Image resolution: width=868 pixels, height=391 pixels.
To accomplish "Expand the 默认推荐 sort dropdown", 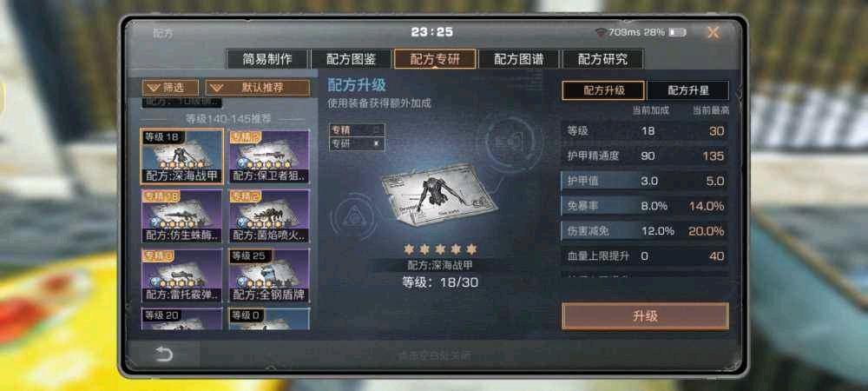I will point(258,88).
